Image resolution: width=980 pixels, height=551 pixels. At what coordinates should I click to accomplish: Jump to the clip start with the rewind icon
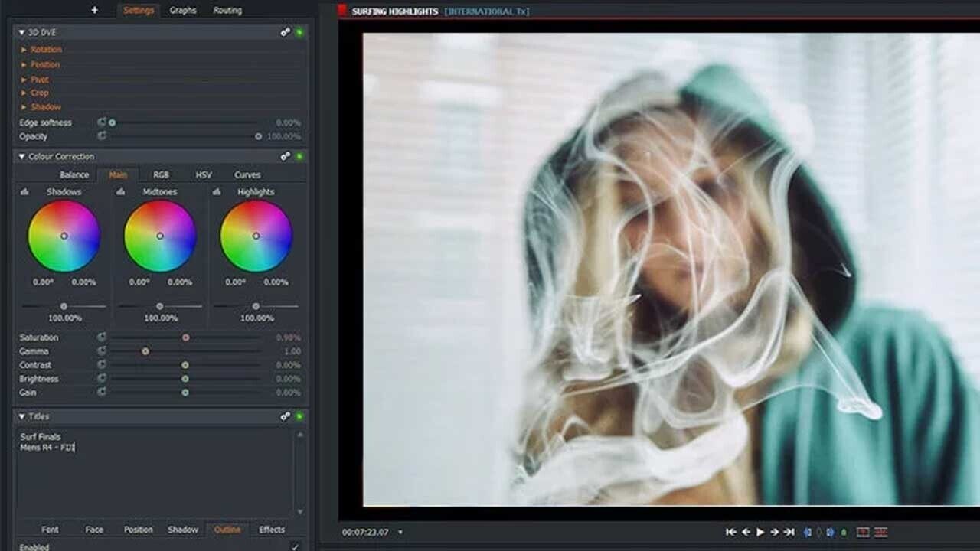pos(731,531)
